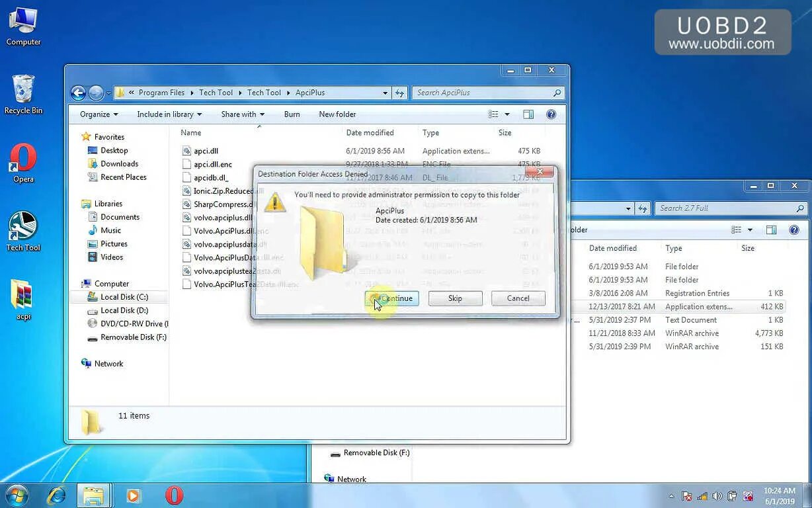The image size is (812, 508).
Task: Select Program Files in the breadcrumb path
Action: pyautogui.click(x=161, y=93)
